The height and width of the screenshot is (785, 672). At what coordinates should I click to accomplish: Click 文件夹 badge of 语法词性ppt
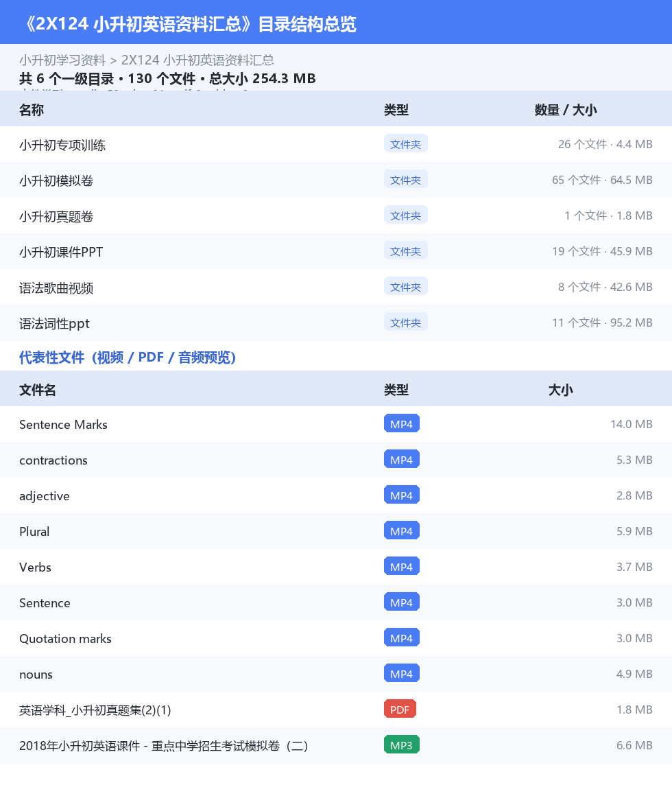[406, 323]
